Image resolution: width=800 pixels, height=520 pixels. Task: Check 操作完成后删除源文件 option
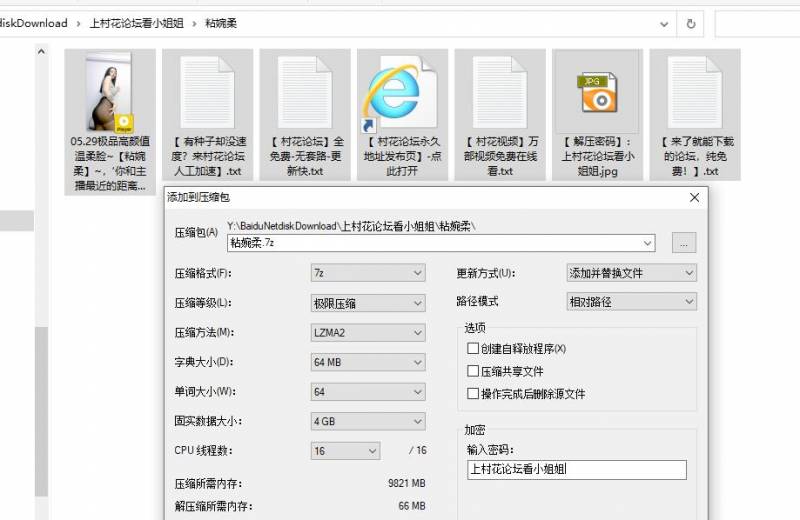pos(473,394)
